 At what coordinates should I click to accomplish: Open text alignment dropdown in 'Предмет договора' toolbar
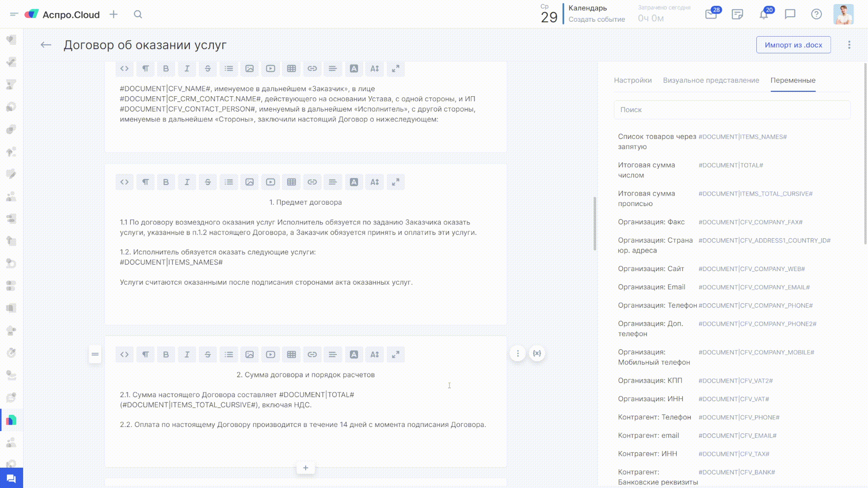click(x=333, y=182)
